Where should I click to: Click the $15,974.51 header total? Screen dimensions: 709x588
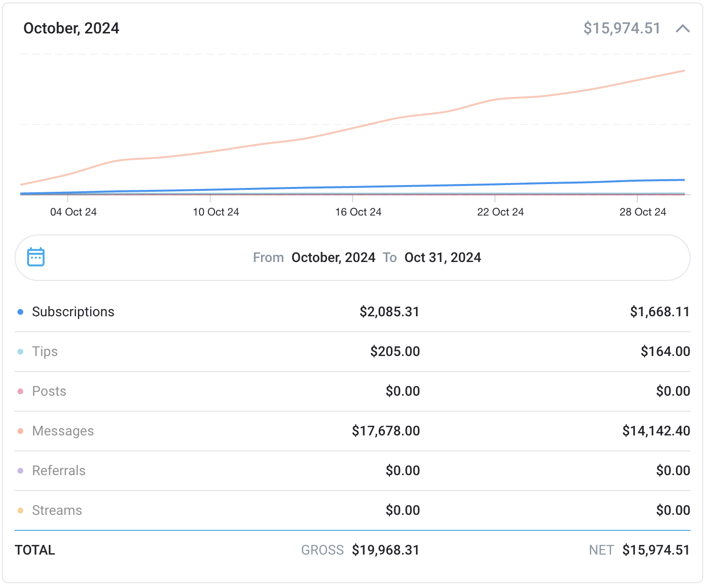tap(621, 29)
